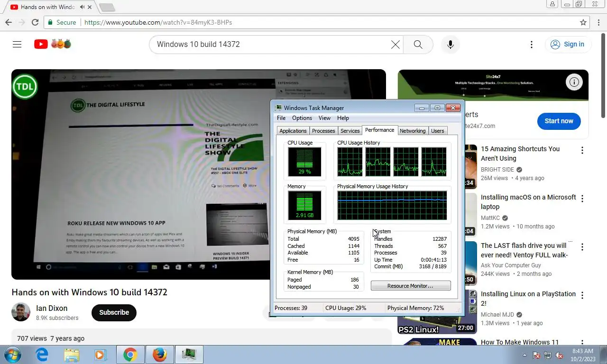Click the CPU Usage 29% gauge
The image size is (607, 364).
pyautogui.click(x=304, y=162)
